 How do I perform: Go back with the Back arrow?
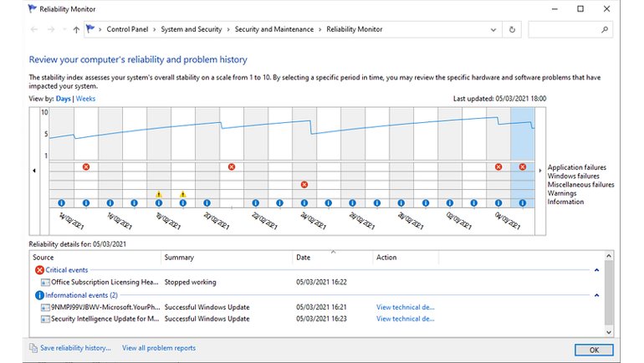34,29
